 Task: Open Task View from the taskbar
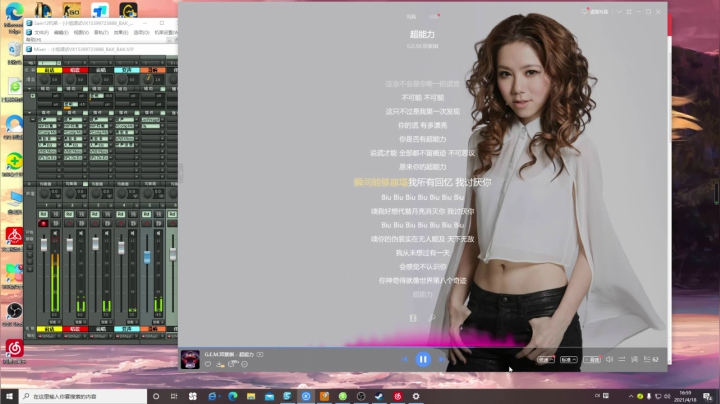(174, 396)
